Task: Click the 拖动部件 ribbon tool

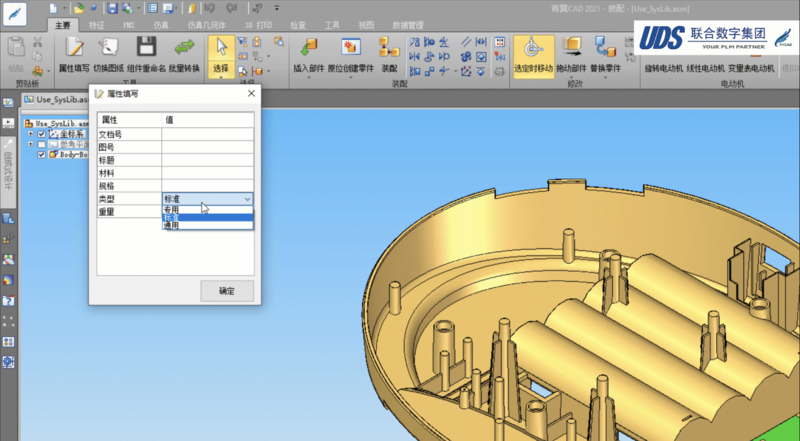Action: (571, 55)
